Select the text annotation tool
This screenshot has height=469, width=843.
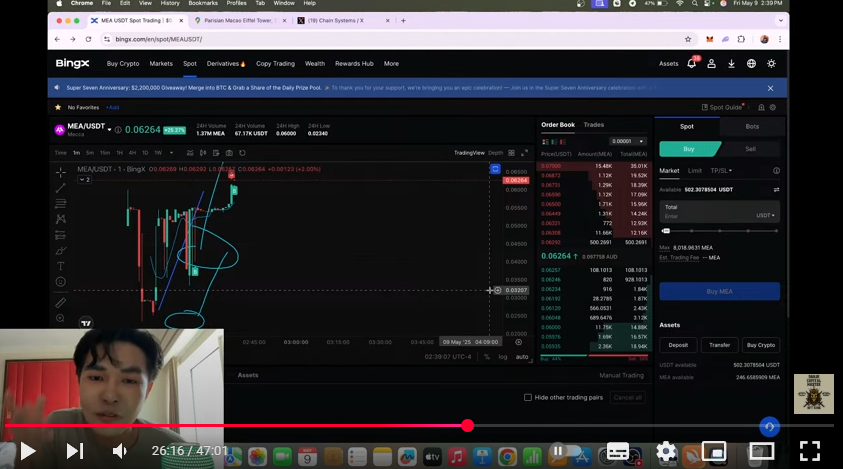(x=61, y=266)
